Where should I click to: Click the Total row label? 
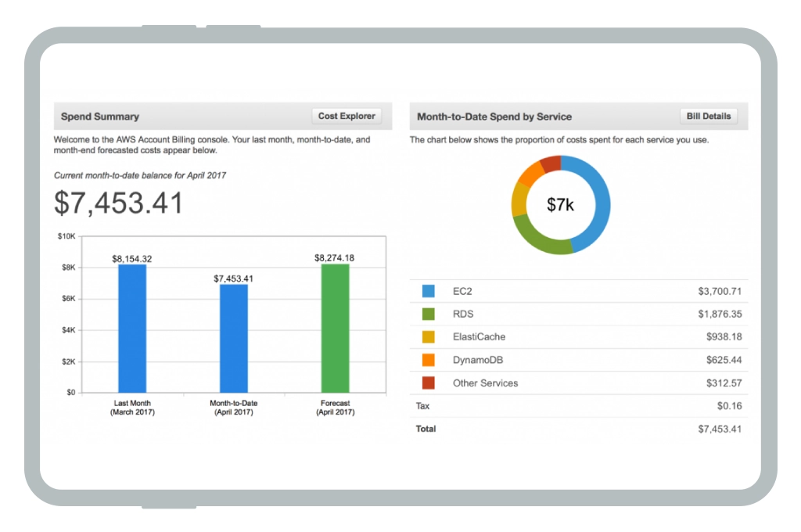click(x=426, y=429)
